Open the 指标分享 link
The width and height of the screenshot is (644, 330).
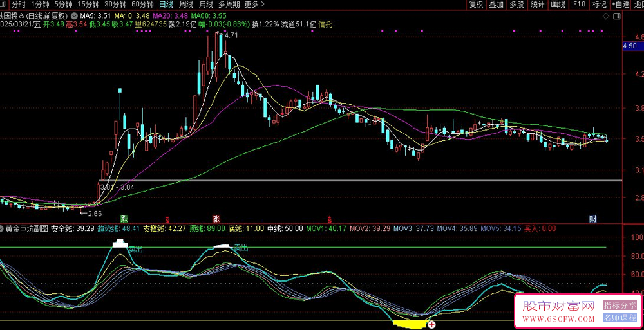(x=620, y=305)
